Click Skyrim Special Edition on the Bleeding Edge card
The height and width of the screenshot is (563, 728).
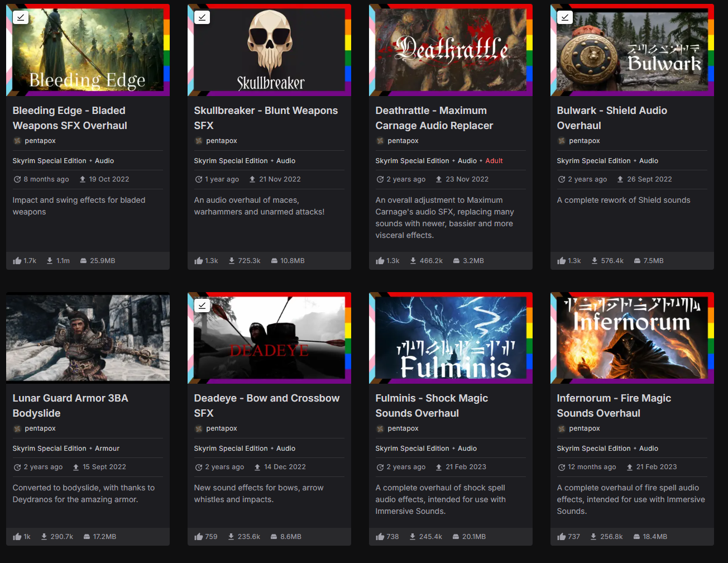point(49,161)
